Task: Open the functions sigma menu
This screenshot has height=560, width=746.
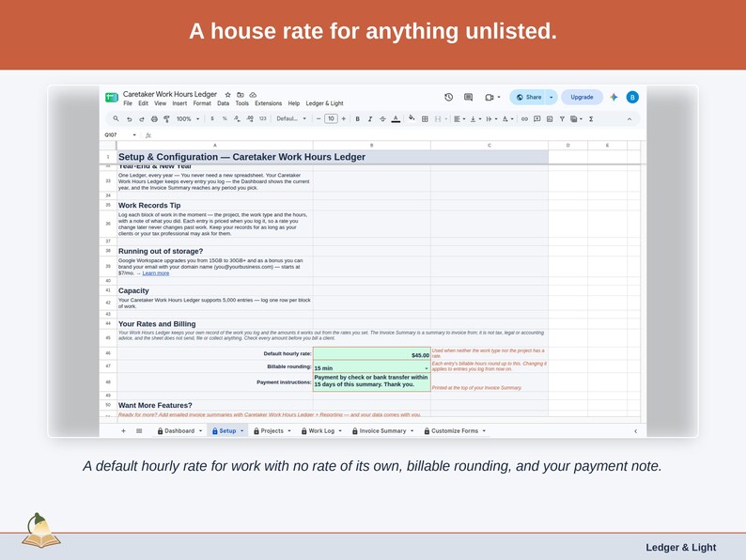Action: pos(591,119)
